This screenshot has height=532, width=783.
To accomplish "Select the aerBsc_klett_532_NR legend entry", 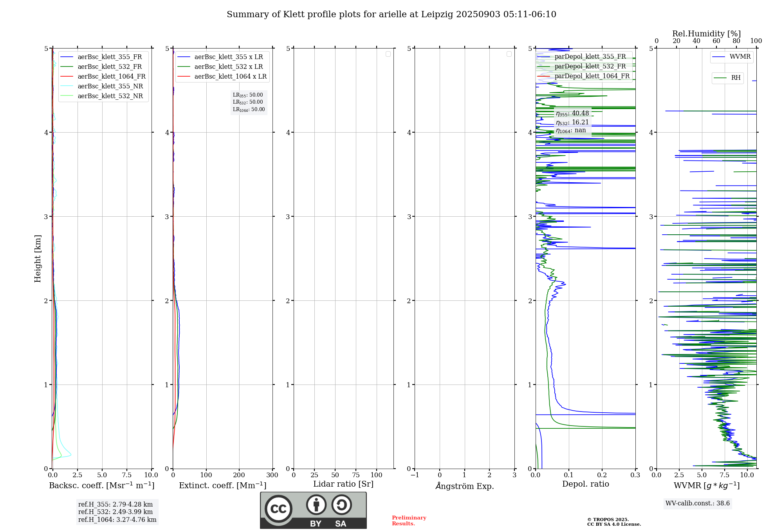I will click(x=110, y=96).
